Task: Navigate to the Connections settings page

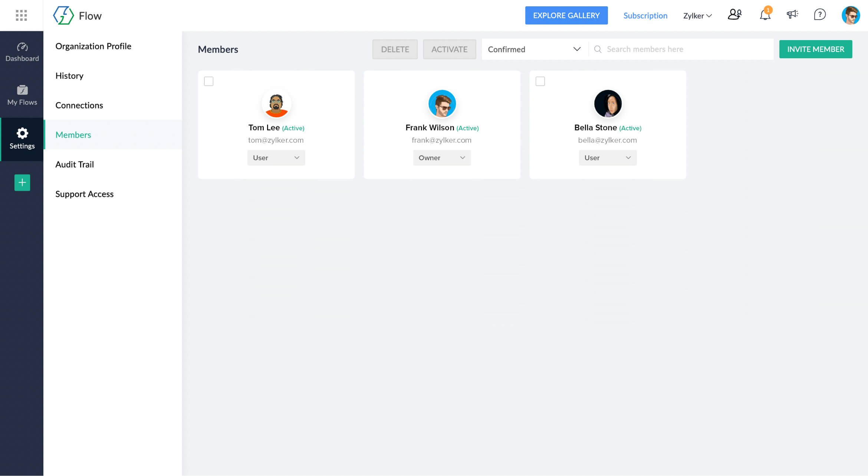Action: click(79, 105)
